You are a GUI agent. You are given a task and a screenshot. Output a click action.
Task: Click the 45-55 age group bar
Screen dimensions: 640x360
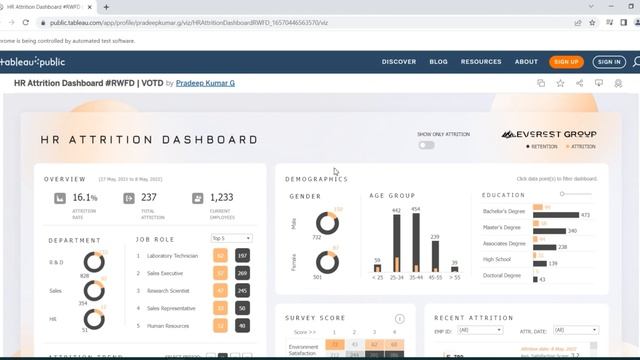tap(436, 256)
